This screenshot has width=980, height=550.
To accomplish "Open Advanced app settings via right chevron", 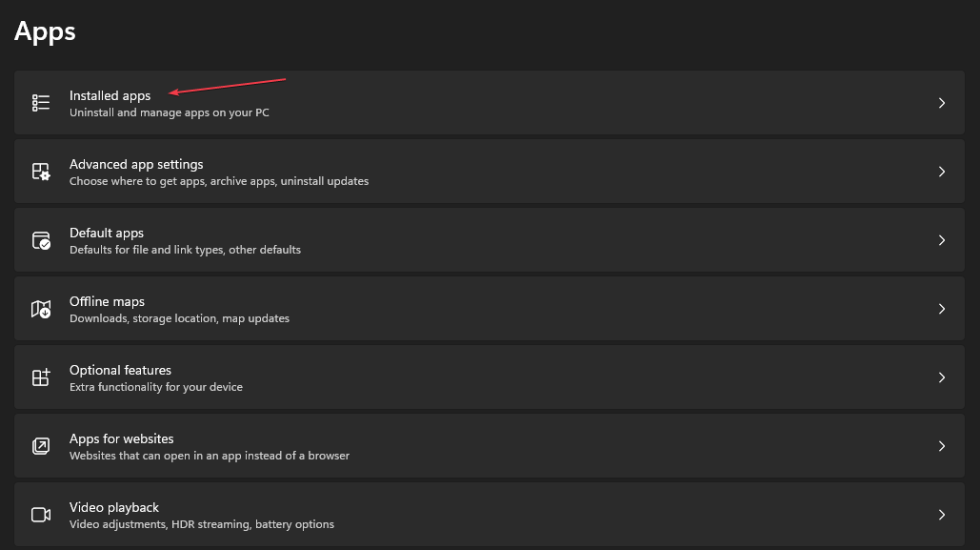I will (x=941, y=172).
